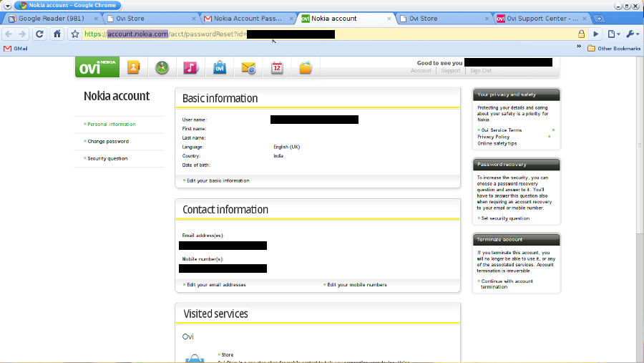Select Personal information in the sidebar

pyautogui.click(x=112, y=124)
